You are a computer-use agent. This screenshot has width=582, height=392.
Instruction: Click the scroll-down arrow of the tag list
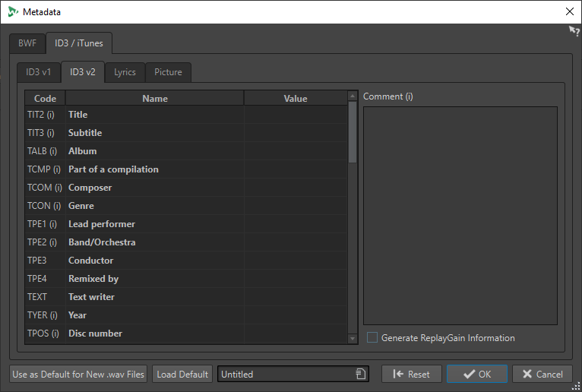[x=352, y=339]
